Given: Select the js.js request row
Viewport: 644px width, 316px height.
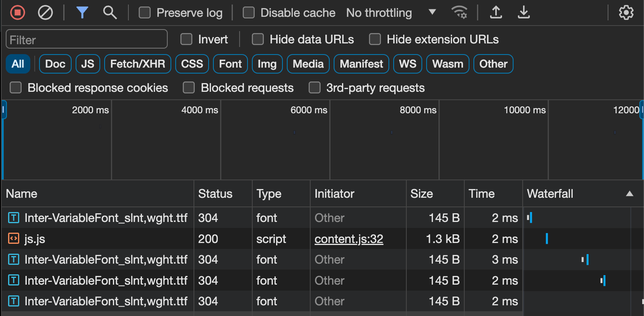Looking at the screenshot, I should (x=322, y=239).
